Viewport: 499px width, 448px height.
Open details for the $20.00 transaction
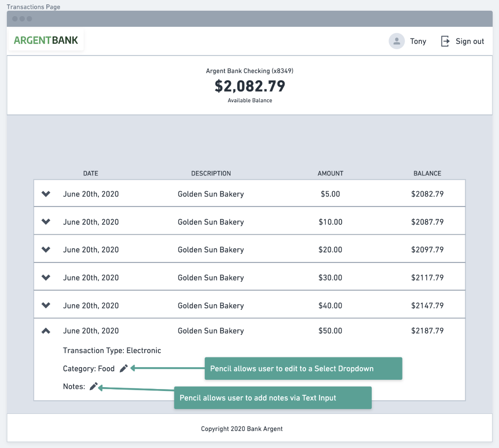click(46, 249)
